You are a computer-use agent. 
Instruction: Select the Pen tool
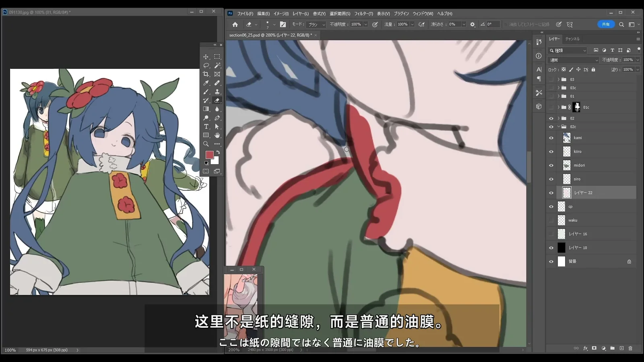point(217,118)
